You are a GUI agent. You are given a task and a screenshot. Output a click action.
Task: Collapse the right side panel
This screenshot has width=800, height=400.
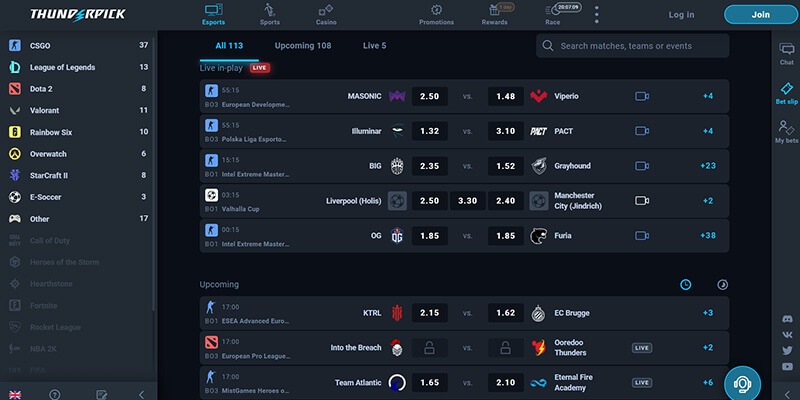pyautogui.click(x=786, y=394)
